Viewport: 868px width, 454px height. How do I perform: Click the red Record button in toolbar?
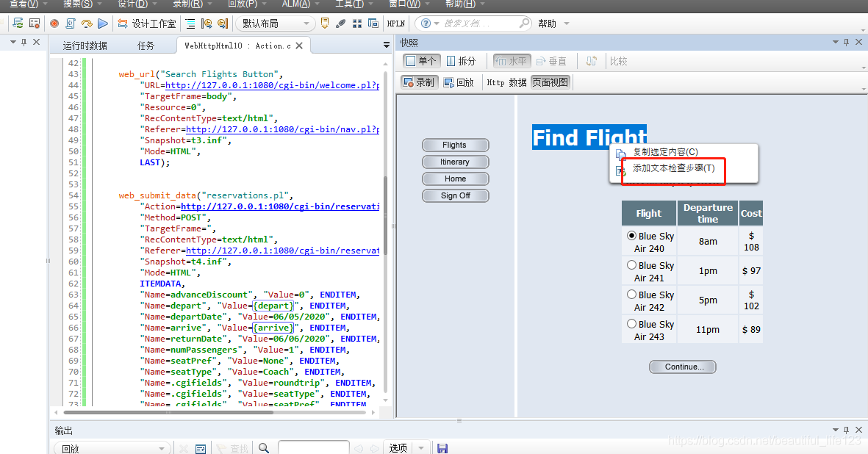click(54, 24)
